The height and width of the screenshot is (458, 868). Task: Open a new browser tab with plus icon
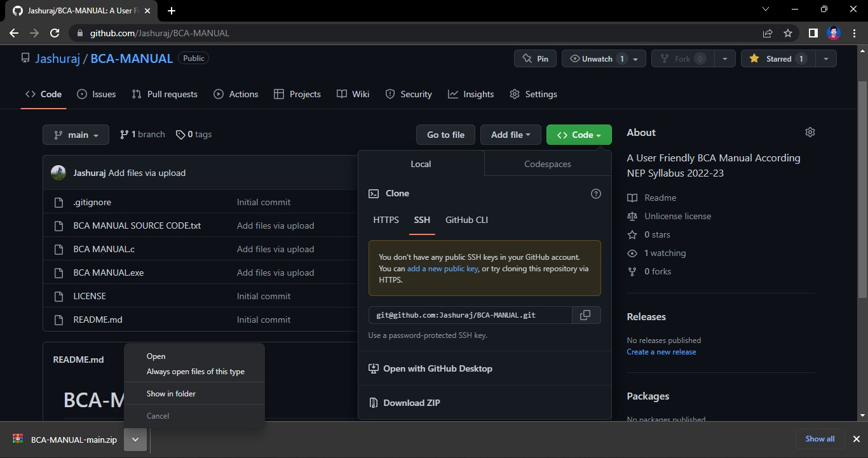pyautogui.click(x=172, y=10)
